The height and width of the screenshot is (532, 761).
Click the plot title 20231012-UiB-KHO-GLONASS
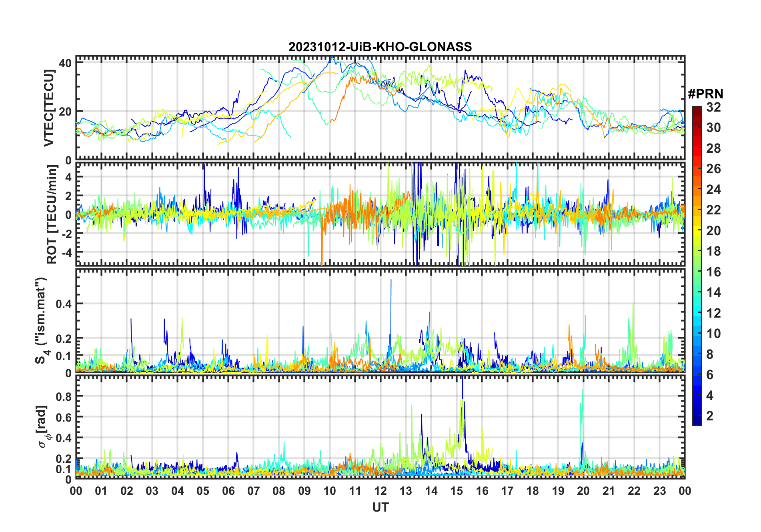380,47
